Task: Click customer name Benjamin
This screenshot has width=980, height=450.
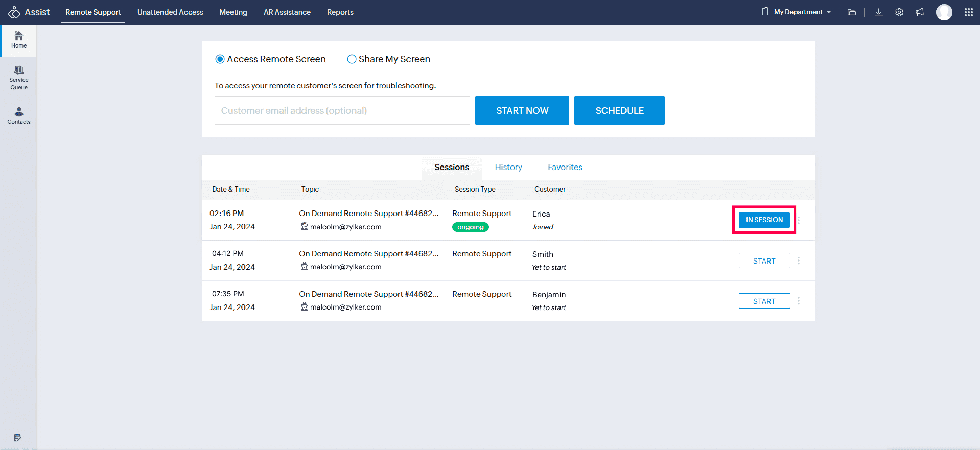Action: pos(549,295)
